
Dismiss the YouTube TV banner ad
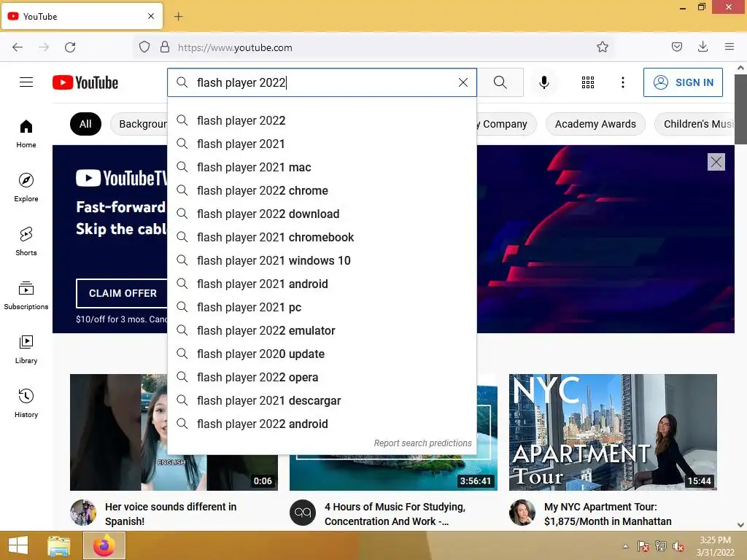point(716,162)
